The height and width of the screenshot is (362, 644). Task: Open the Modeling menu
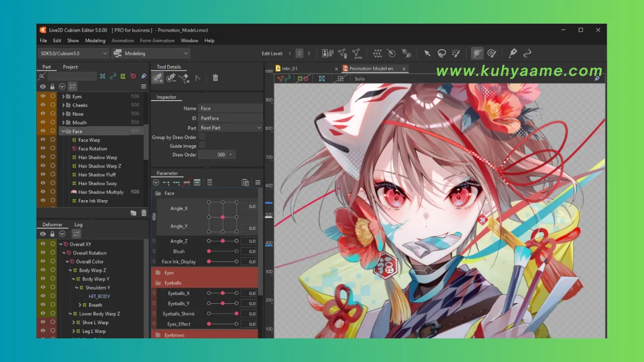95,41
